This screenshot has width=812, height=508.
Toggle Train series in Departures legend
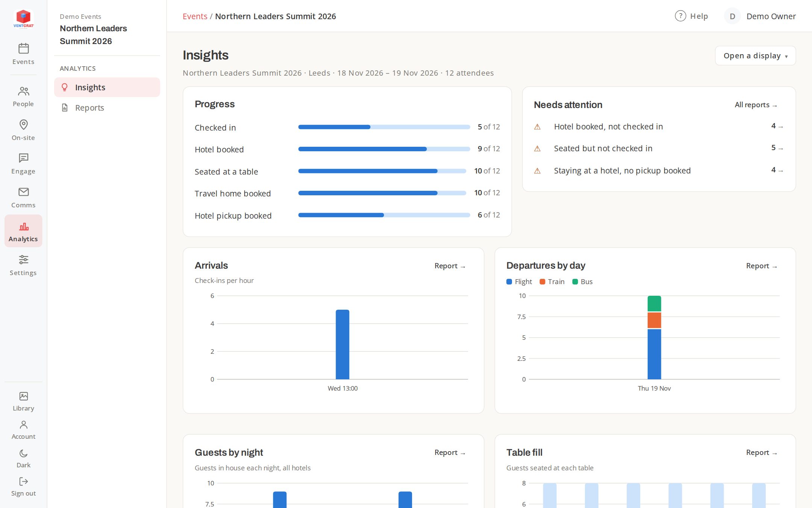(552, 281)
